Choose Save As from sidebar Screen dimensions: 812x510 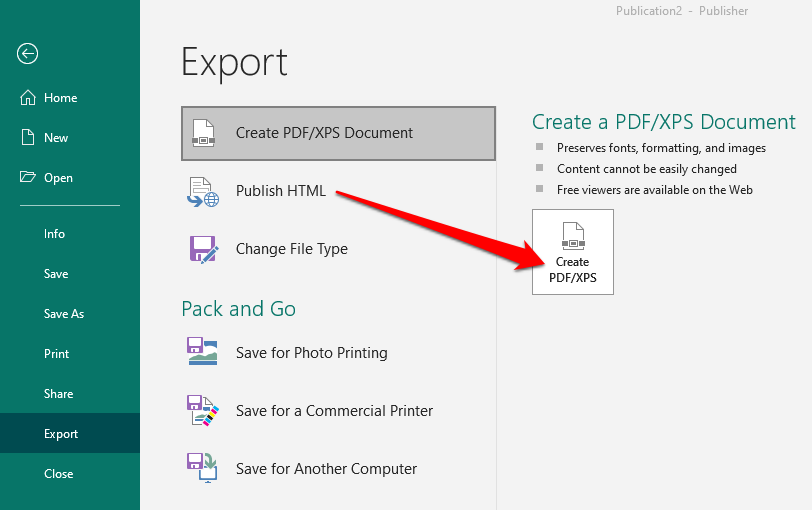point(64,314)
